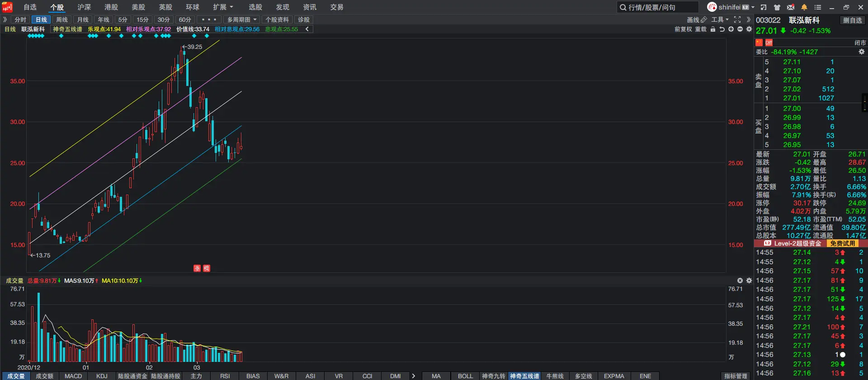Open shinifei account dropdown arrow
868x380 pixels.
tap(753, 7)
